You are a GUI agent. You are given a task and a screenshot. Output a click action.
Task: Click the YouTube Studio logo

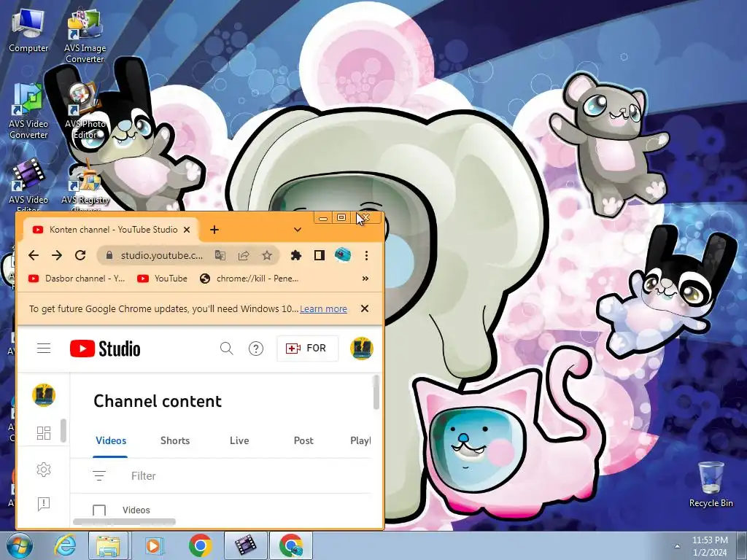point(105,349)
